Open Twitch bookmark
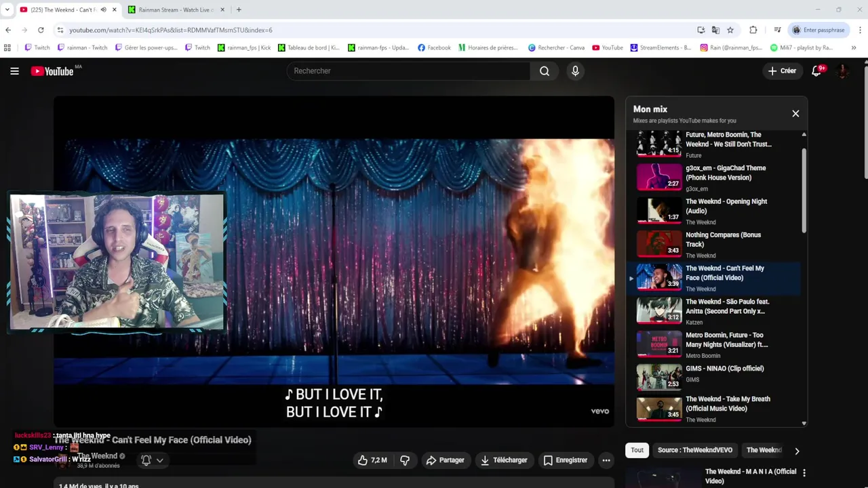Viewport: 868px width, 488px height. coord(37,47)
